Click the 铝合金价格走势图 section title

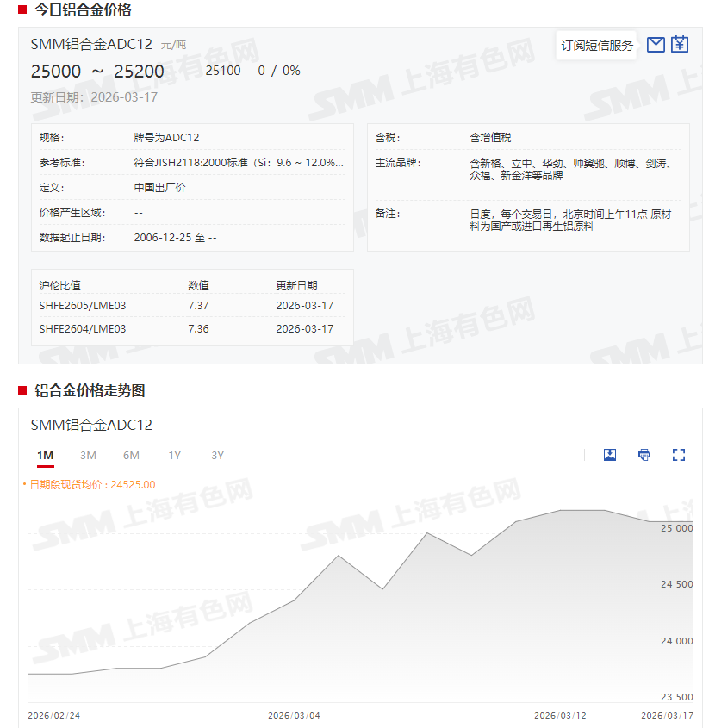tap(90, 390)
